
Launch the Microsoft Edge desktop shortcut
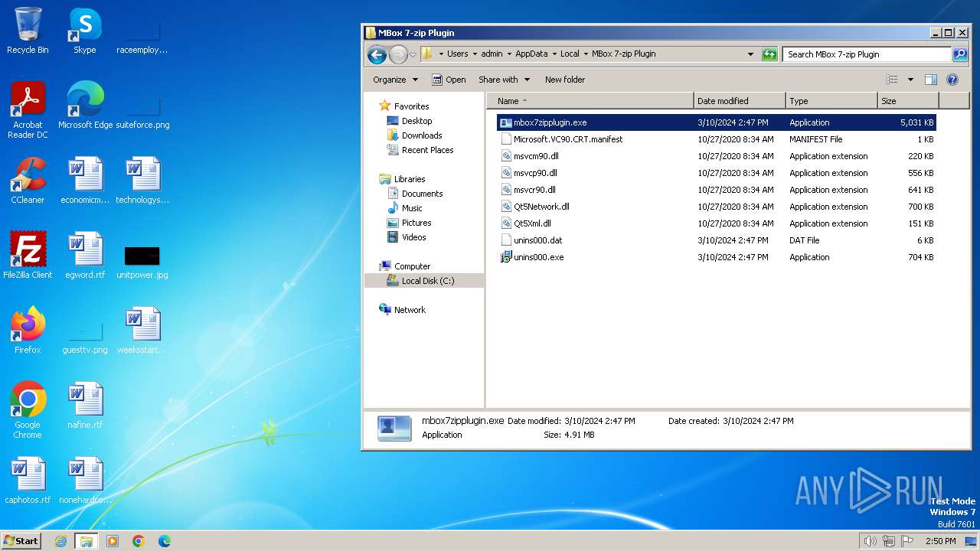pyautogui.click(x=85, y=106)
